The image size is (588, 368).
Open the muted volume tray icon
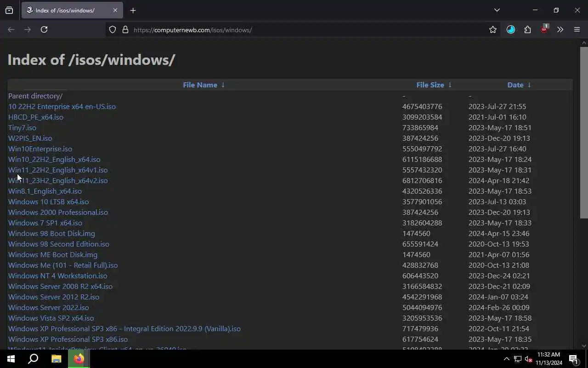(528, 359)
